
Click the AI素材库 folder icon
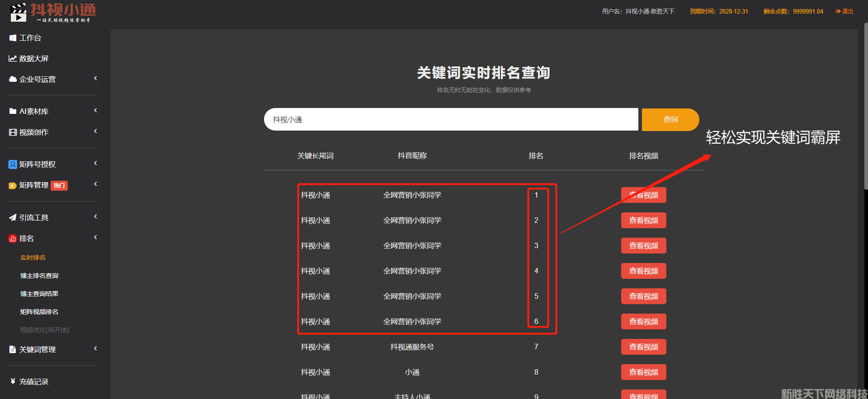(13, 111)
